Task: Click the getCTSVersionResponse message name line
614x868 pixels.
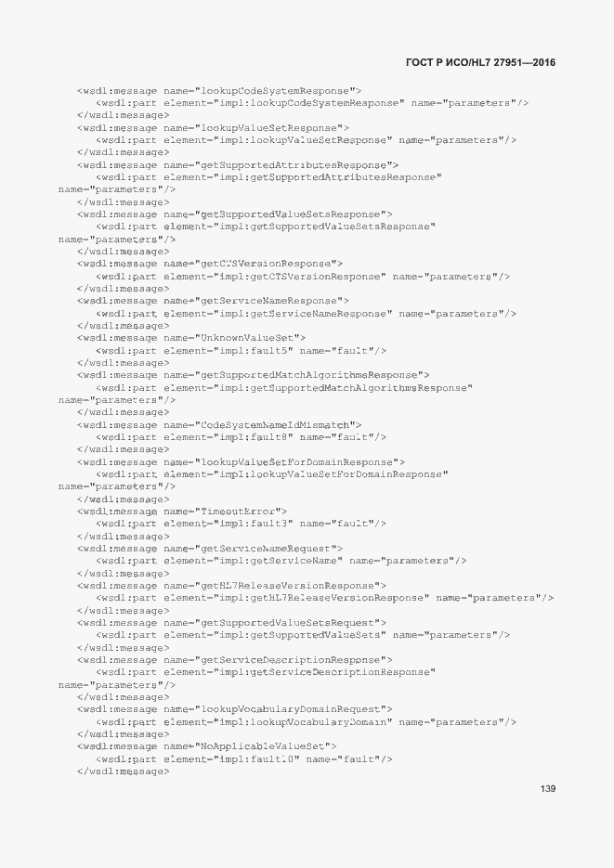Action: tap(210, 264)
